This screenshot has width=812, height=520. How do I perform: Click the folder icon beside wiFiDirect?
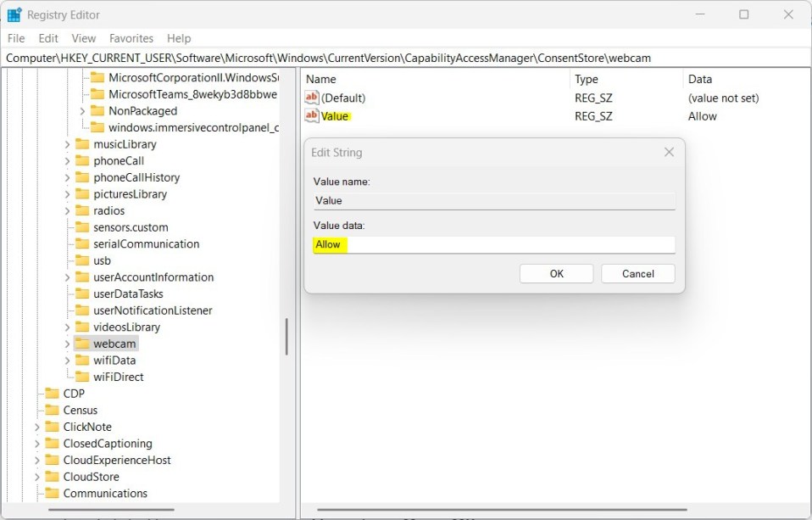point(82,377)
